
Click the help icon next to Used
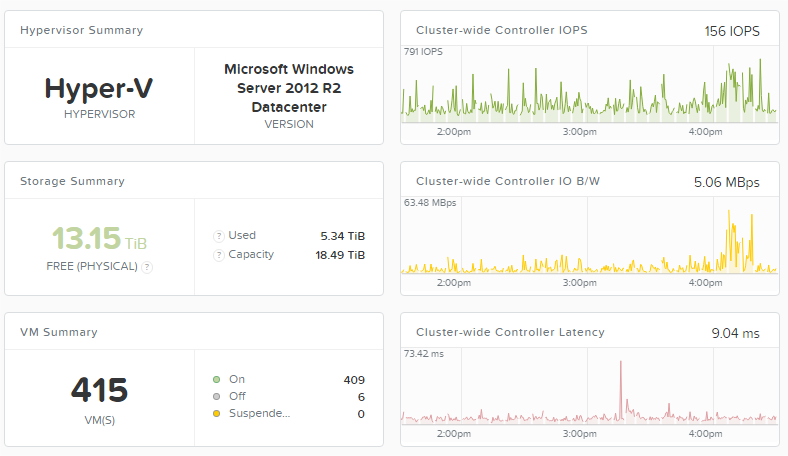[219, 236]
